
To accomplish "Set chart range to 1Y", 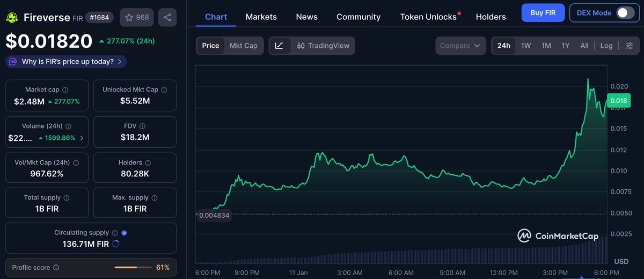I will tap(566, 46).
